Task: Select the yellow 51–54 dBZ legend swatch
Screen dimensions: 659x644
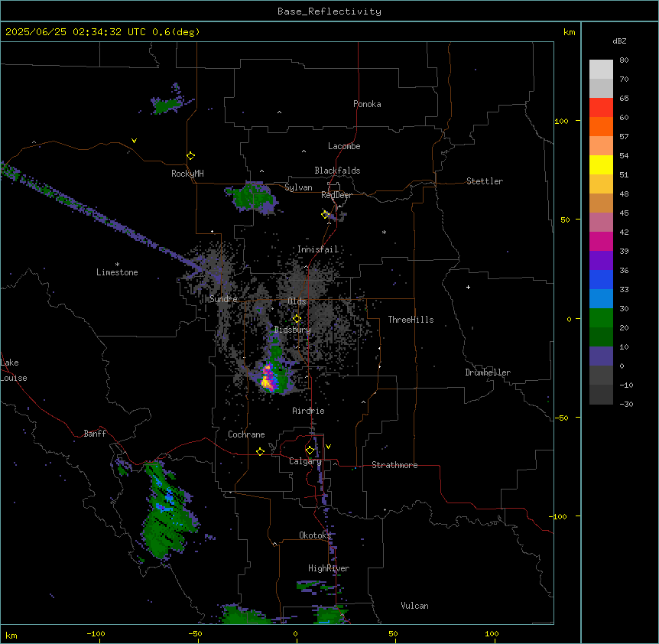Action: [x=601, y=164]
